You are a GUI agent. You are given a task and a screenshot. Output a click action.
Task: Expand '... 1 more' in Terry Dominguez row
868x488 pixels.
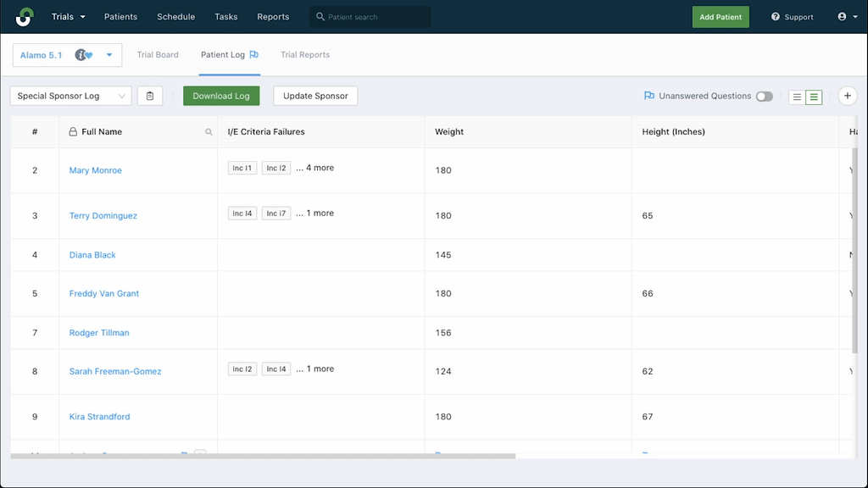tap(314, 213)
